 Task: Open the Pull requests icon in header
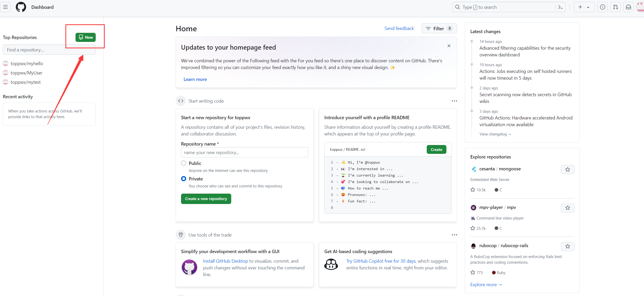[x=616, y=7]
